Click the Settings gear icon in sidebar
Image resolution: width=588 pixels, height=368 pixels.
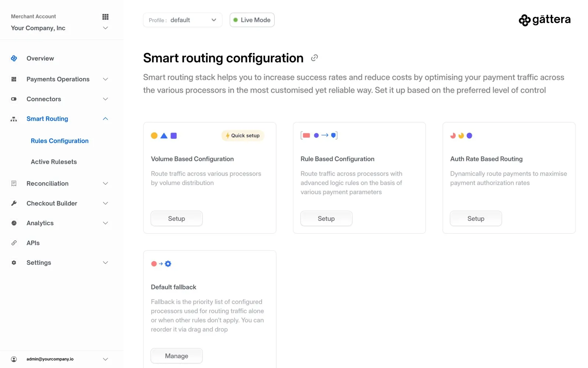(14, 263)
